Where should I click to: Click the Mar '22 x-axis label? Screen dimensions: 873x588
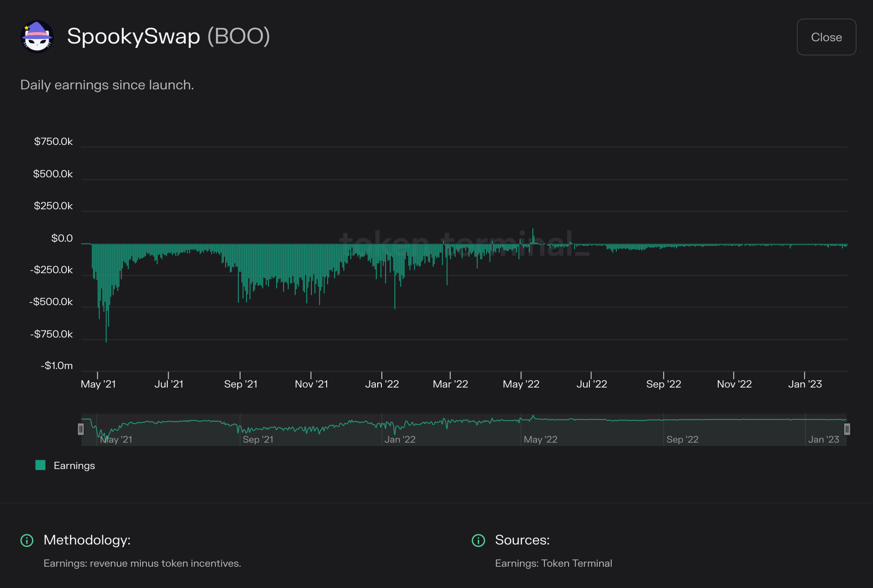click(x=450, y=384)
